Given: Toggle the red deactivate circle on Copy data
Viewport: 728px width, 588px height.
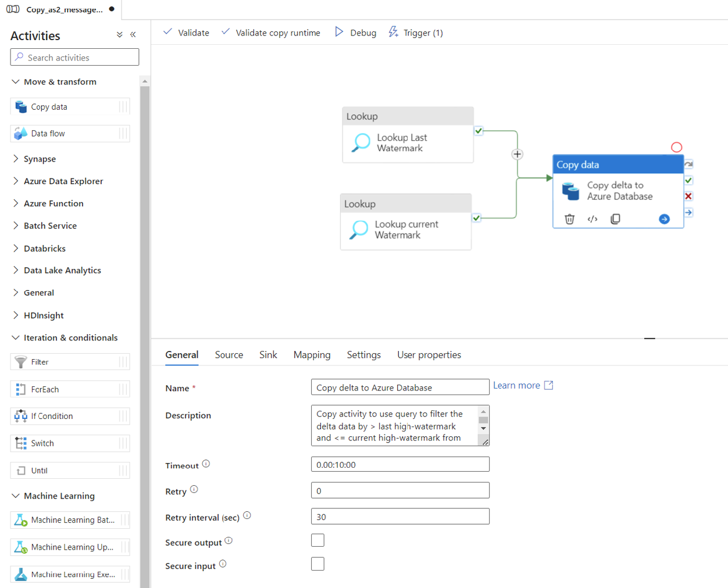Looking at the screenshot, I should [676, 147].
